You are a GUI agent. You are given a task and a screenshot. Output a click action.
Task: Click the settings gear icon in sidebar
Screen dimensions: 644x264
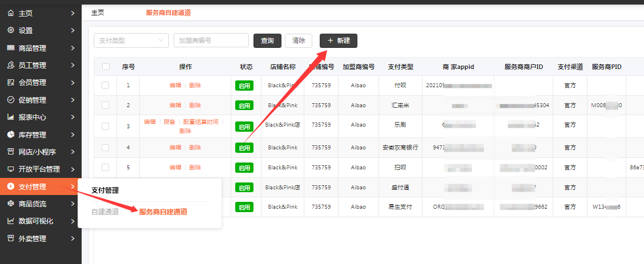10,30
